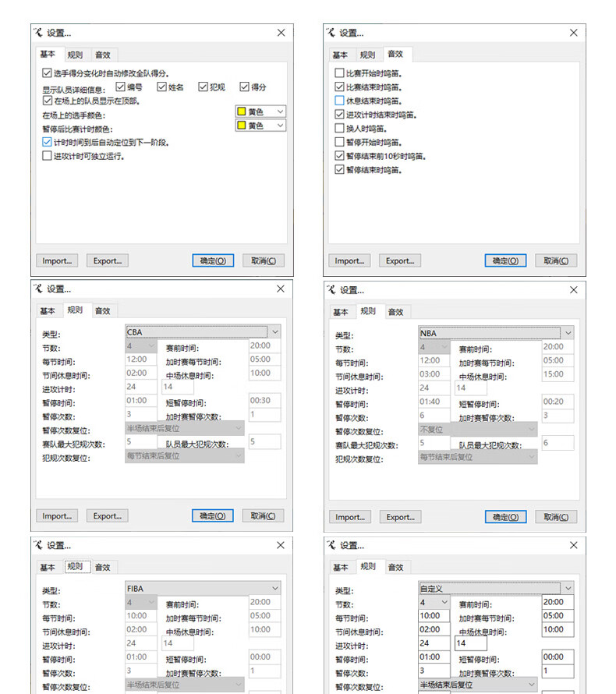Toggle 在场上的队员显示在顶部 checkbox

coord(48,101)
